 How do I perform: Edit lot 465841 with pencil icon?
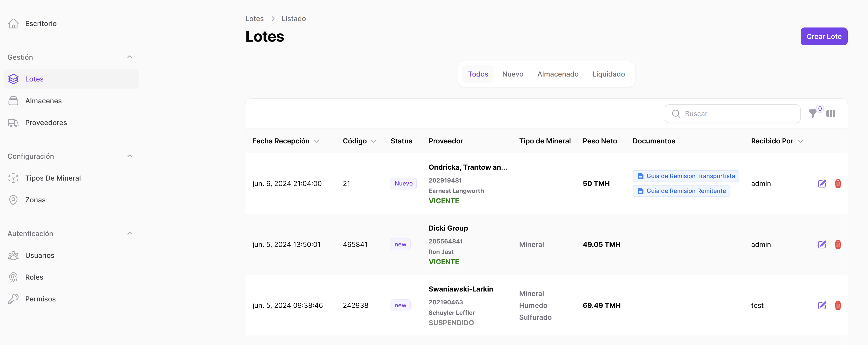[822, 245]
